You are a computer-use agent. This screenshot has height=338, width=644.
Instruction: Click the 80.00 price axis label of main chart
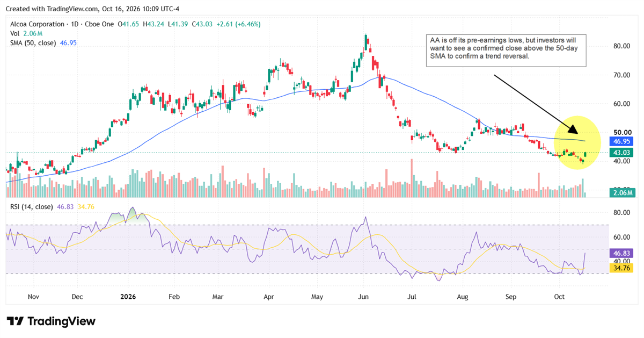click(622, 46)
